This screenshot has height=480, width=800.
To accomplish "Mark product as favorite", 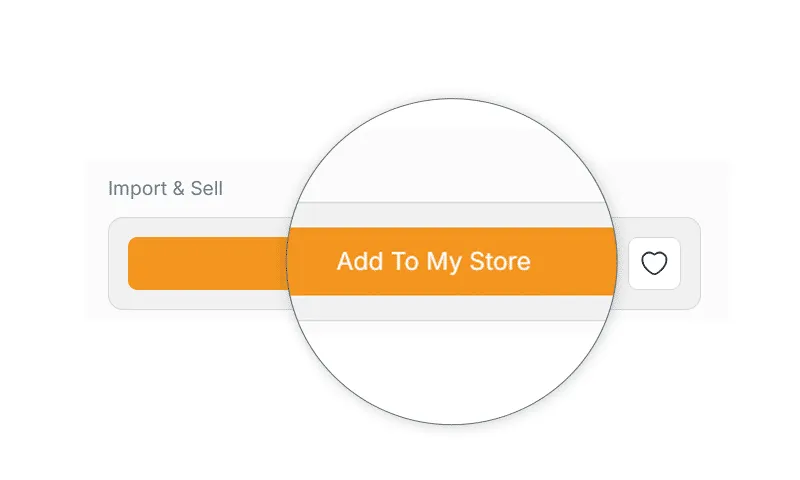I will pos(654,263).
